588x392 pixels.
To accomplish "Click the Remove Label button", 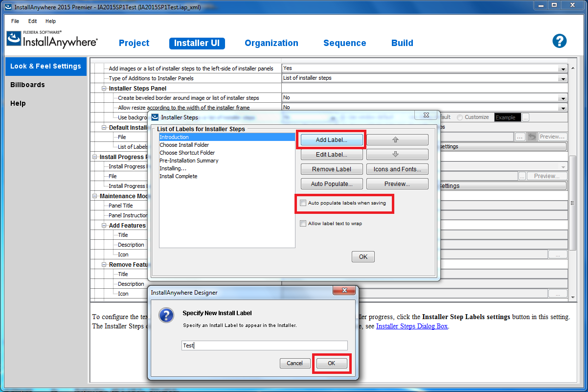I will [332, 169].
